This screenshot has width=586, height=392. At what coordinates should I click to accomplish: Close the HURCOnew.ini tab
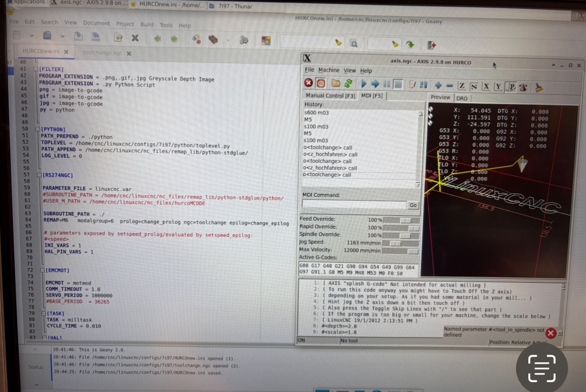tap(66, 52)
